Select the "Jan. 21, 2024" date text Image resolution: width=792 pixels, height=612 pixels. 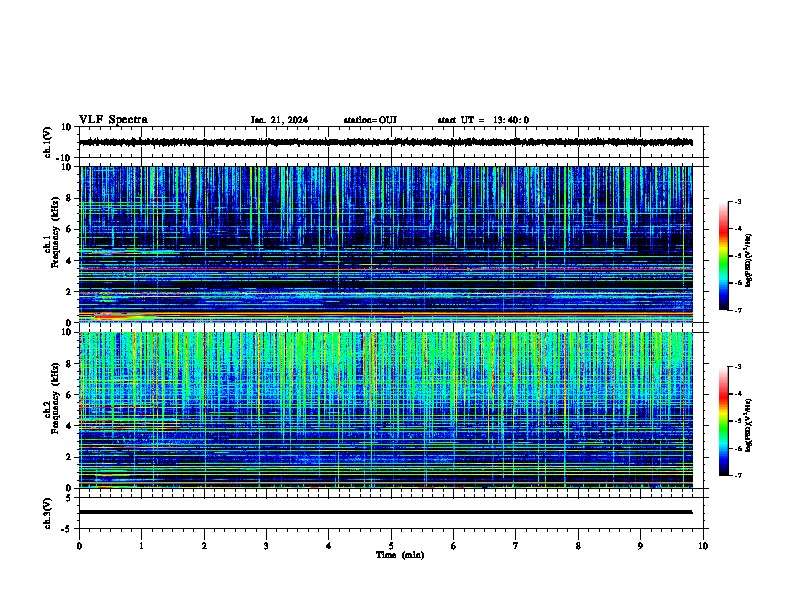click(x=279, y=120)
